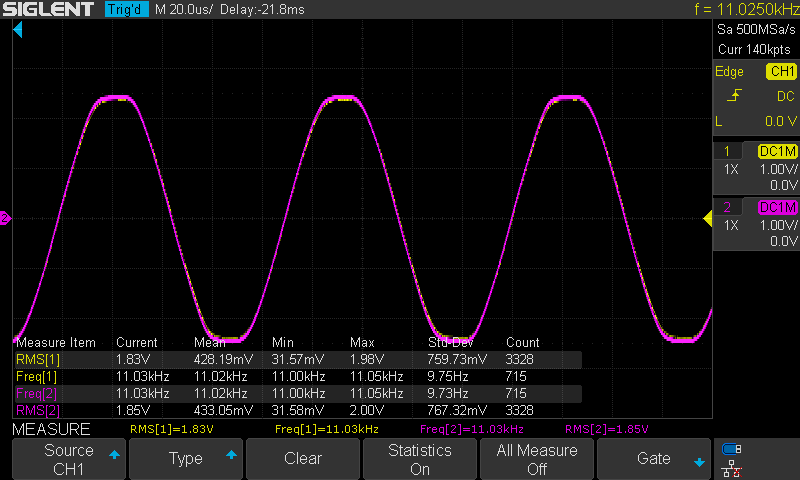
Task: Click the RMS[2]=1.85V summary readout
Action: point(607,429)
